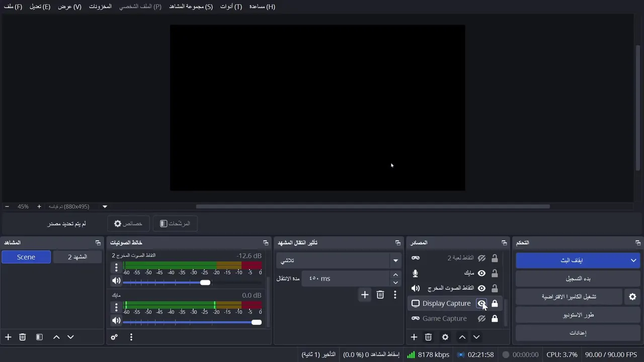Undock the scene transitions panel

coord(398,243)
